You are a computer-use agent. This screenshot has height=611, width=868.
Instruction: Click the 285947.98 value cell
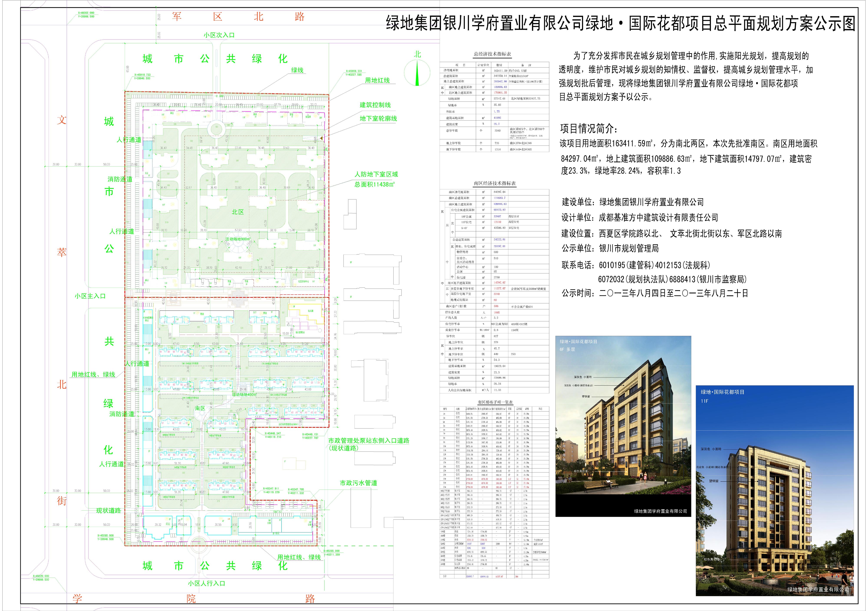click(501, 81)
